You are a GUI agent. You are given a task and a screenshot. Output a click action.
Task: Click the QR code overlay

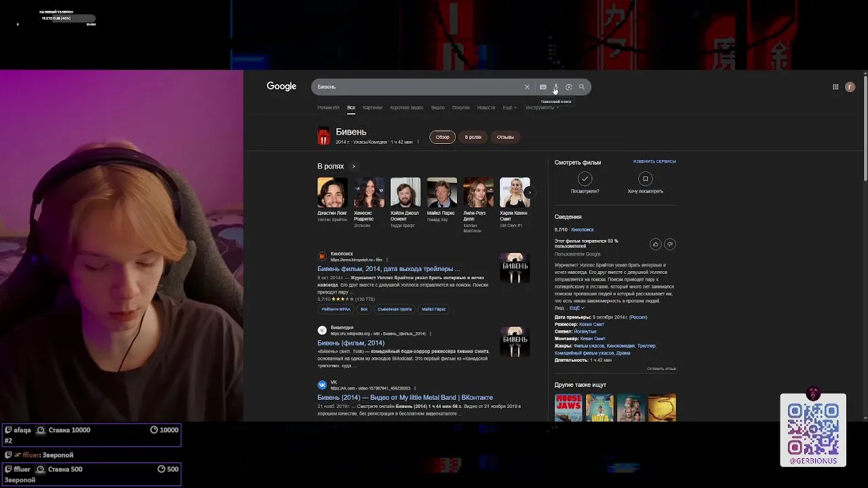pyautogui.click(x=813, y=430)
